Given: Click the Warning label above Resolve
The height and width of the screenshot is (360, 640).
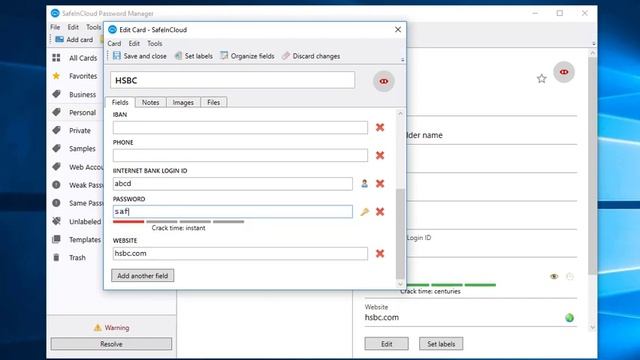Looking at the screenshot, I should [x=116, y=327].
